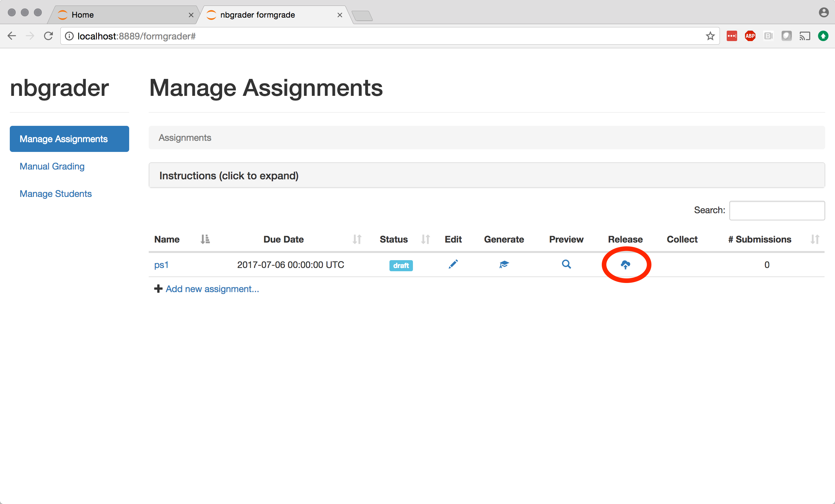Sort table by Name column arrow

[x=205, y=239]
